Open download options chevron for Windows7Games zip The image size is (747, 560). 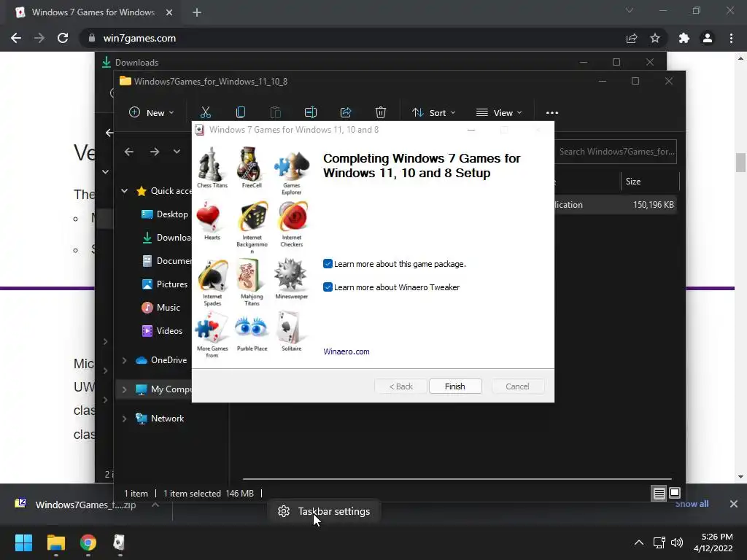[x=155, y=505]
